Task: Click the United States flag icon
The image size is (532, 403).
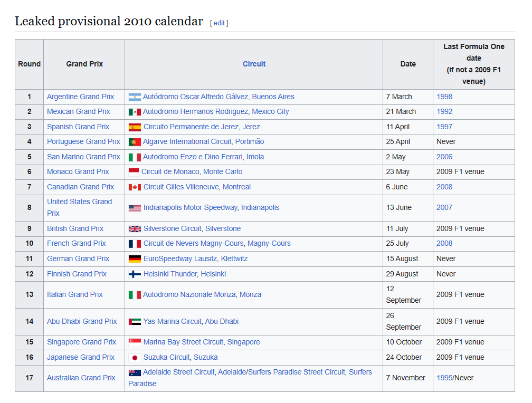Action: 135,208
